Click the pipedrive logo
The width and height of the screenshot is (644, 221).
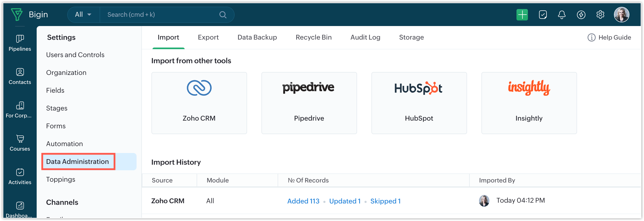308,88
